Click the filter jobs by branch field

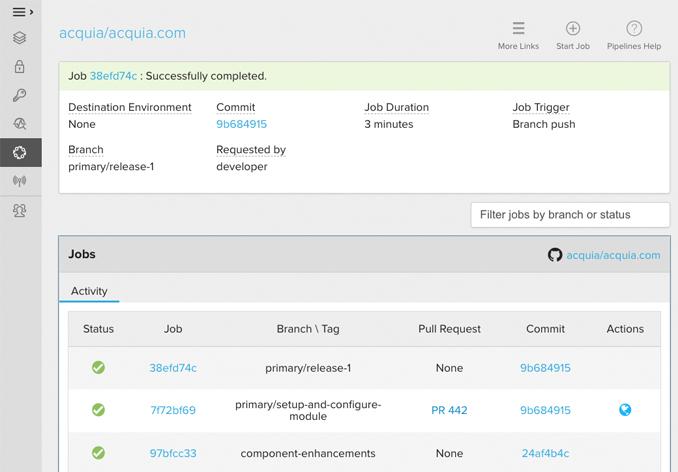tap(570, 215)
